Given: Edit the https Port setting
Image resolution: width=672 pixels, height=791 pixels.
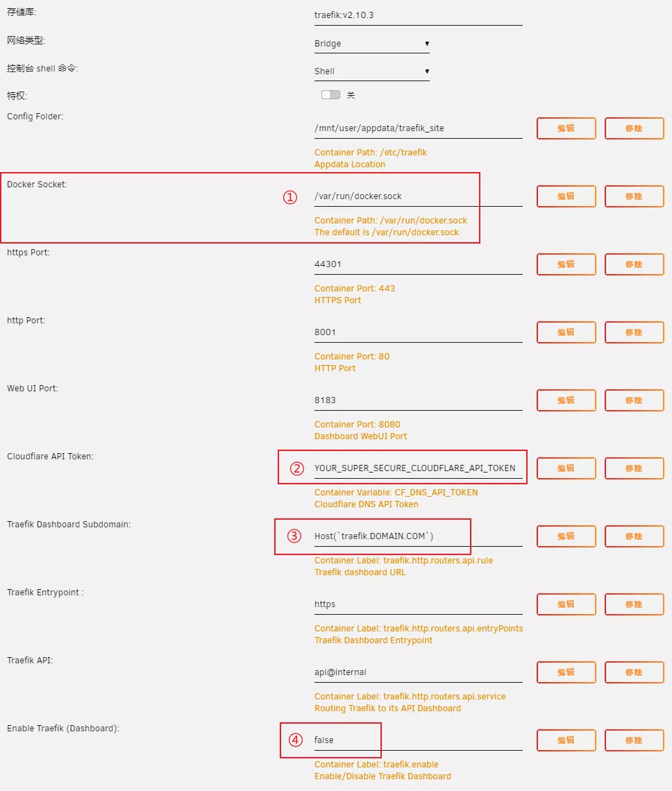Looking at the screenshot, I should 566,264.
